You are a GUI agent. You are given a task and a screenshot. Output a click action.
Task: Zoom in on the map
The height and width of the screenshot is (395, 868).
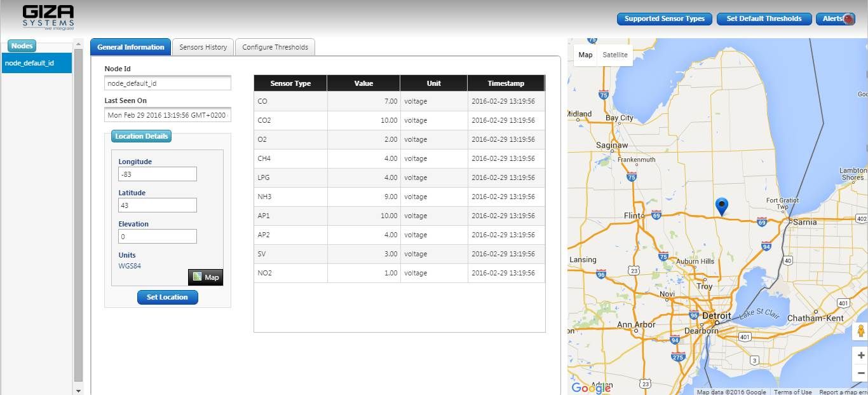pyautogui.click(x=861, y=356)
